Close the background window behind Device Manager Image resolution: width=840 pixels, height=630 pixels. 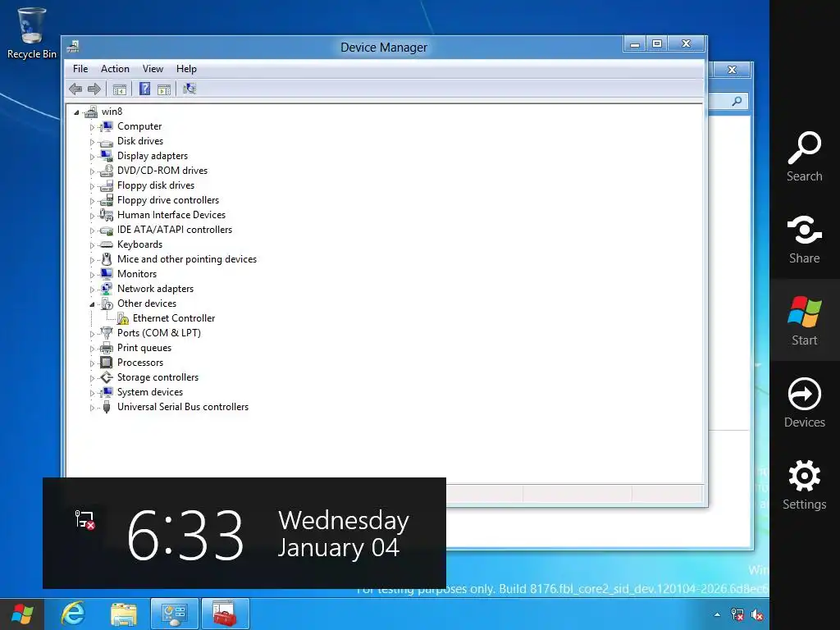click(x=733, y=70)
